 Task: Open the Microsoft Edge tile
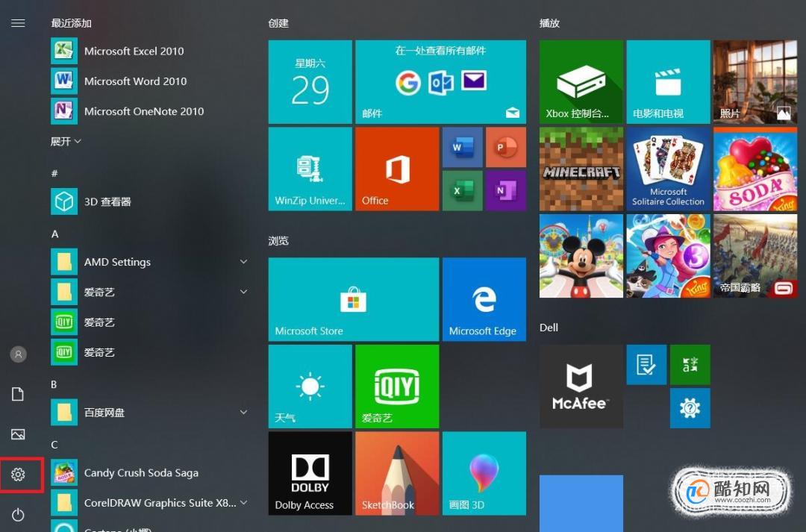tap(484, 299)
